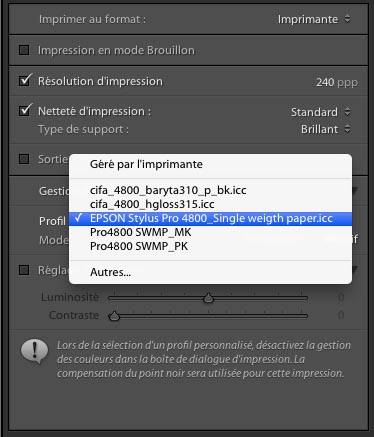Screen dimensions: 374x437
Task: Open the Brillant media type dropdown
Action: (x=326, y=129)
